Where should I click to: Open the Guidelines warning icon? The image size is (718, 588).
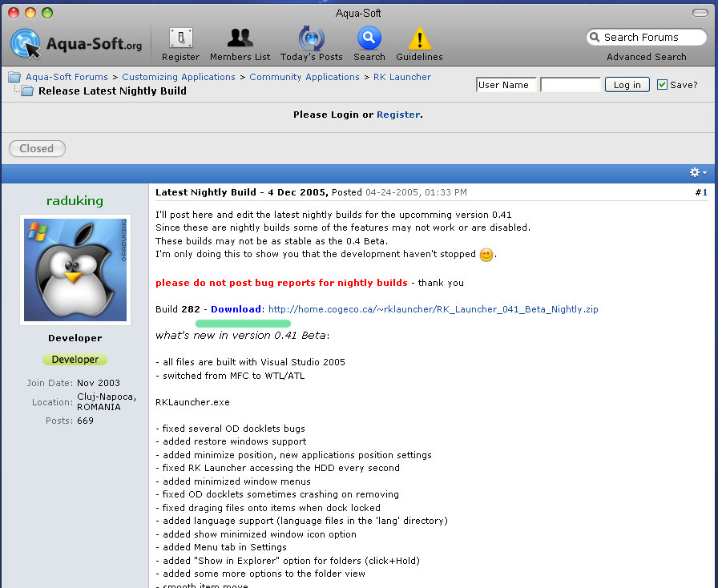pos(419,38)
